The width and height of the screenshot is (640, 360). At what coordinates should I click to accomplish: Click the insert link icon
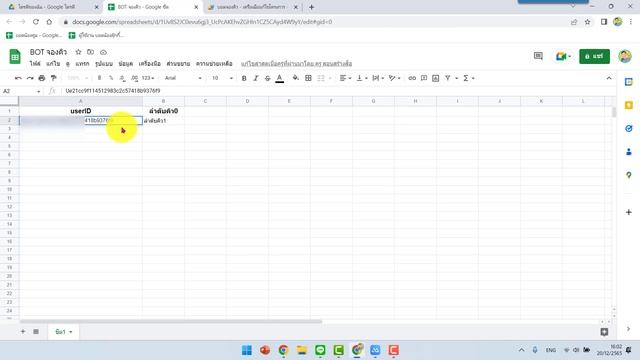pos(412,78)
